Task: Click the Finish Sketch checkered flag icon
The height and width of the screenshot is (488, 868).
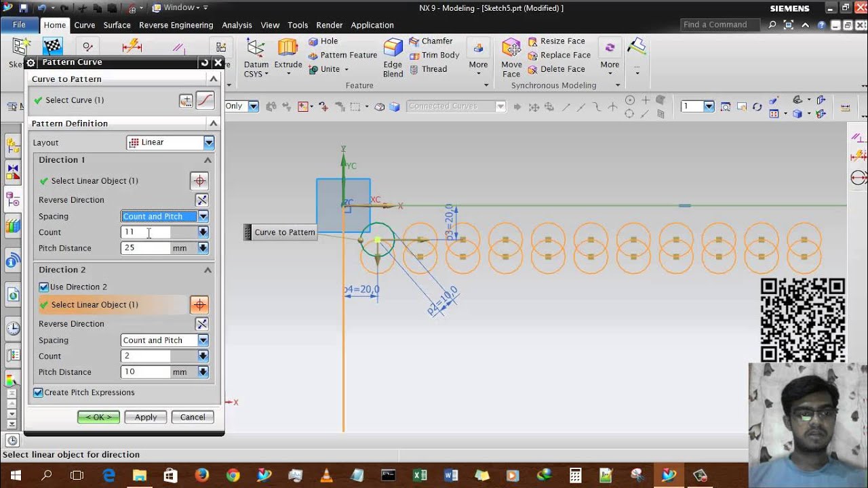Action: (52, 46)
